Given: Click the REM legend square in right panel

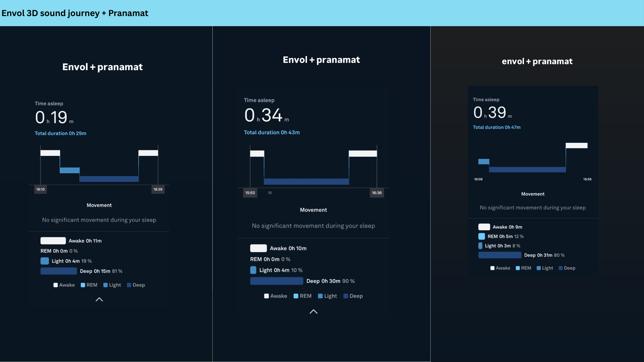Looking at the screenshot, I should (518, 268).
